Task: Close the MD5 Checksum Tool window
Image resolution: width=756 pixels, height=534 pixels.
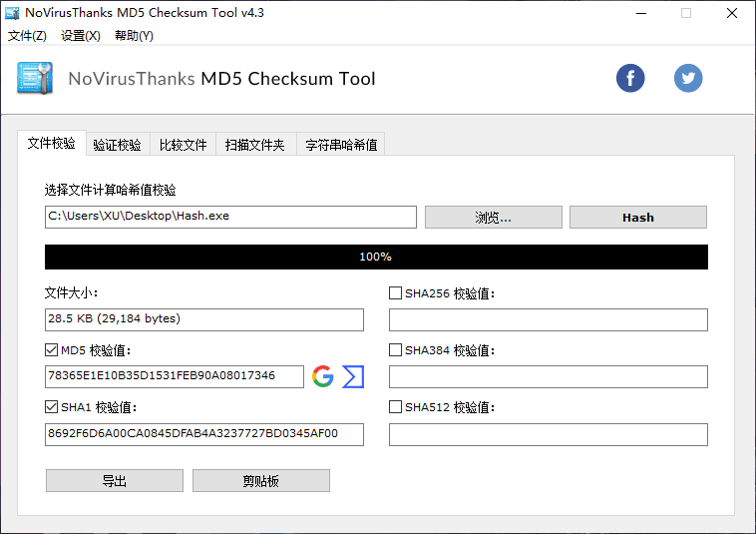Action: (732, 14)
